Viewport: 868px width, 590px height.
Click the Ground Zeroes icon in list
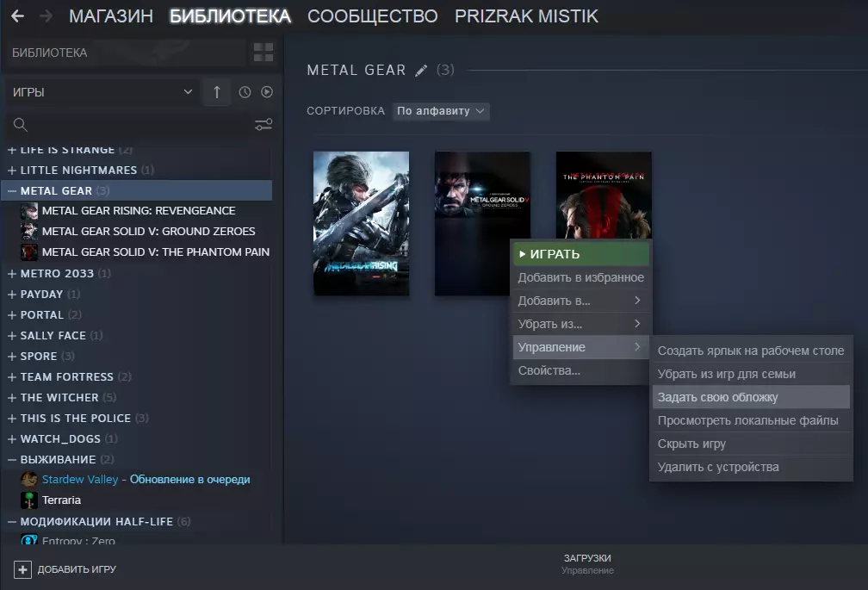[x=29, y=232]
